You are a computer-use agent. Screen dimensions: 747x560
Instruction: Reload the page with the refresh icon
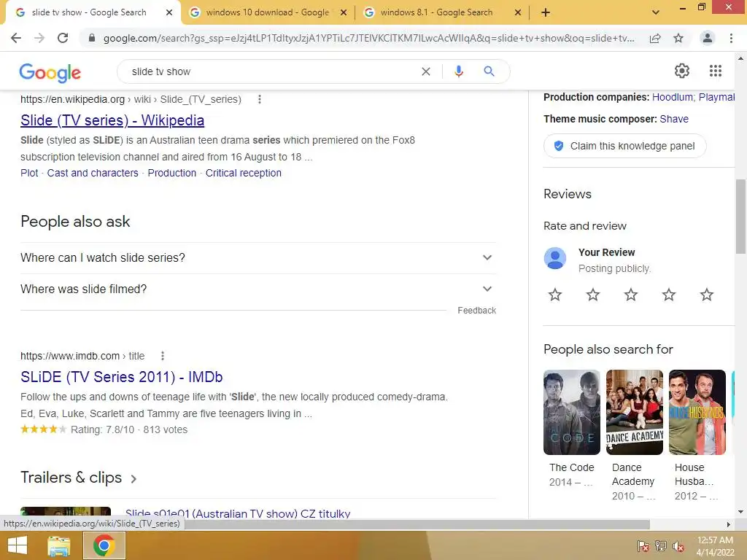pyautogui.click(x=63, y=38)
